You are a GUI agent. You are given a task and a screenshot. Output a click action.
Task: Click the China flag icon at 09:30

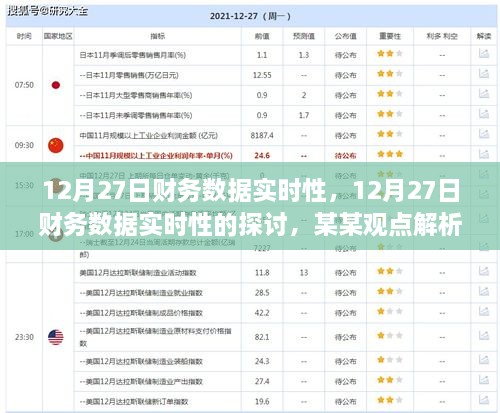point(56,145)
